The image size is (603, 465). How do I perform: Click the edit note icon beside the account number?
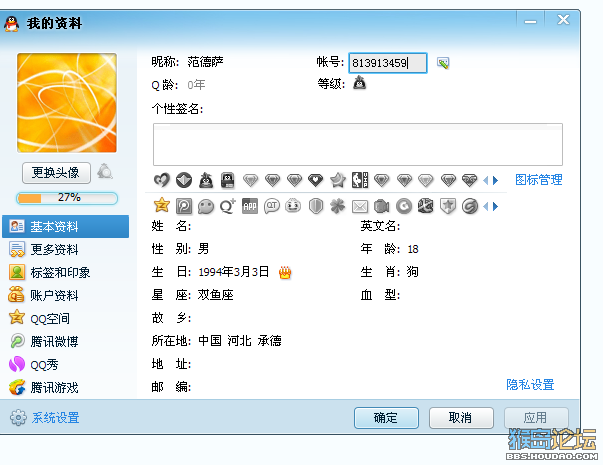click(443, 63)
